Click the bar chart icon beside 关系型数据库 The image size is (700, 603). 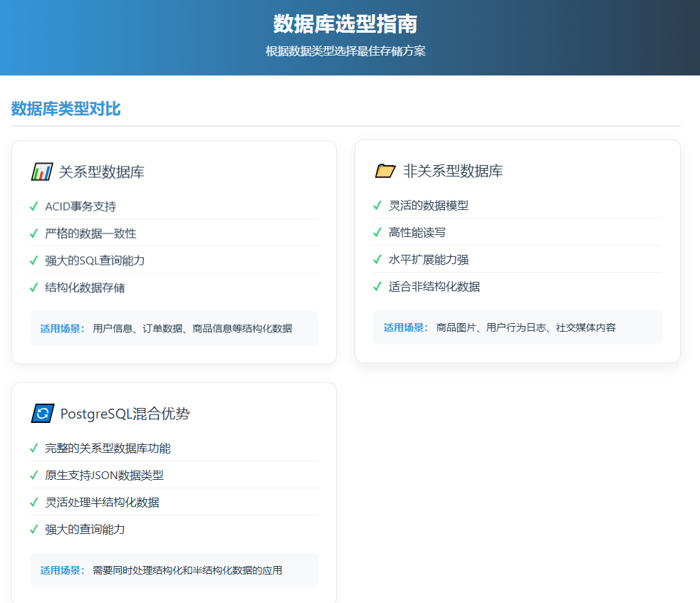tap(42, 172)
